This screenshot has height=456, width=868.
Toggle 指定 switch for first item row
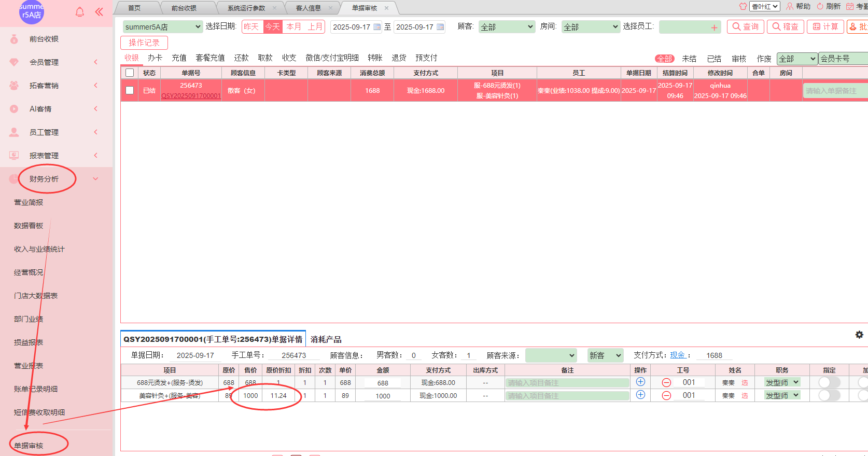[x=829, y=382]
